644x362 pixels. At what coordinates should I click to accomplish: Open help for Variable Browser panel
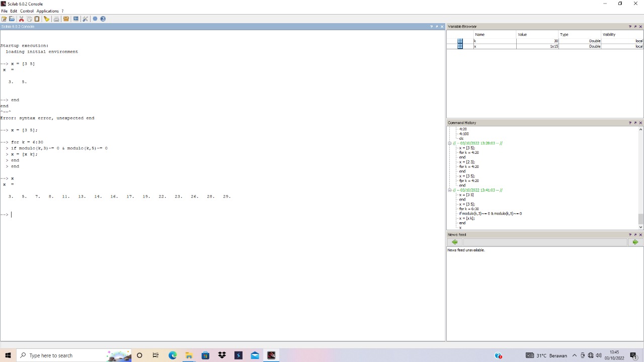630,26
